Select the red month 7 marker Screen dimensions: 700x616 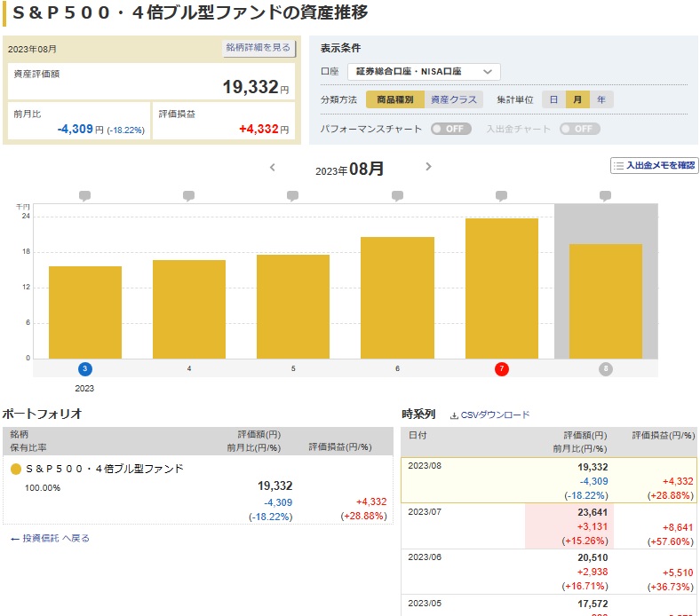tap(501, 369)
